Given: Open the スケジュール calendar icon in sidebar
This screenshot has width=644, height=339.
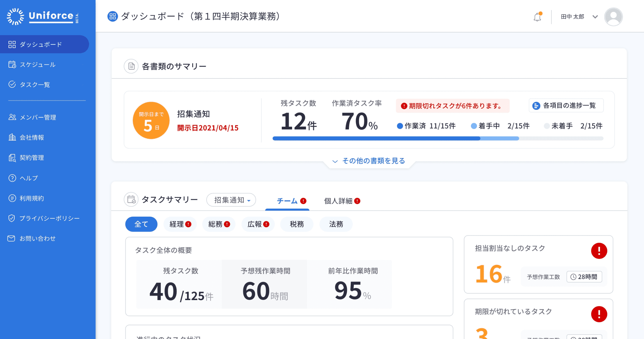Looking at the screenshot, I should [12, 64].
